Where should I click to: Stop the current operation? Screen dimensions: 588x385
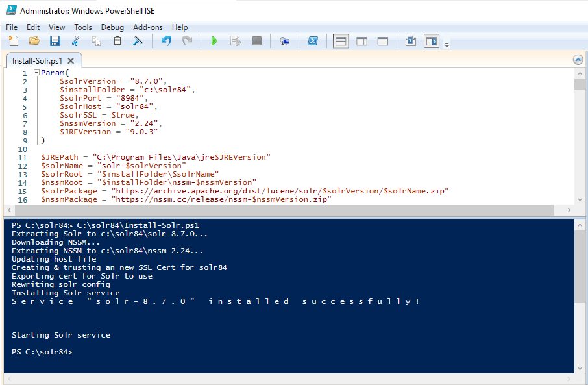click(256, 40)
